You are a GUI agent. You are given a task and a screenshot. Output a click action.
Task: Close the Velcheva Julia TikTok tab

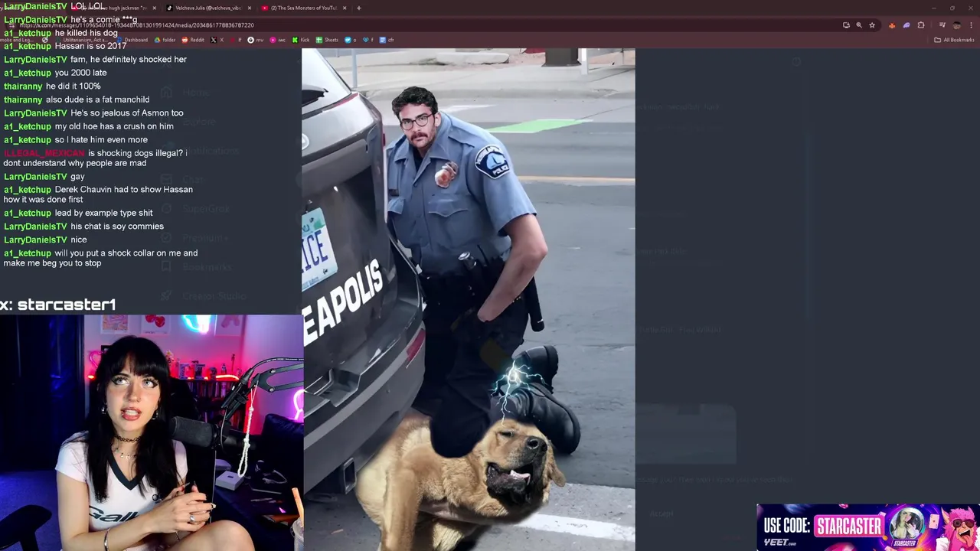click(x=250, y=8)
